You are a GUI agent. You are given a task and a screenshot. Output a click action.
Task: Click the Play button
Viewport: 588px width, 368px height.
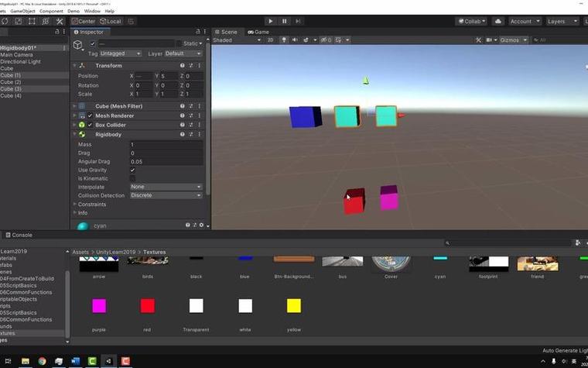[x=270, y=22]
